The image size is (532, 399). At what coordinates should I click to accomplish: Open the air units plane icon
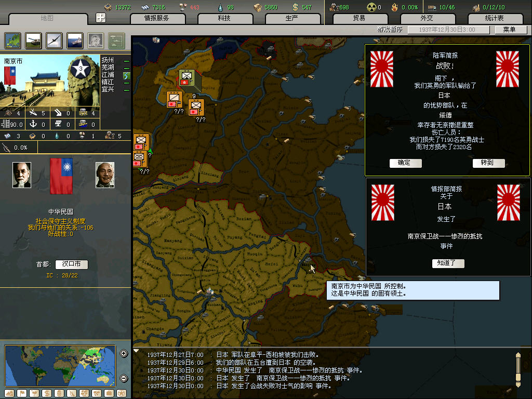(54, 41)
